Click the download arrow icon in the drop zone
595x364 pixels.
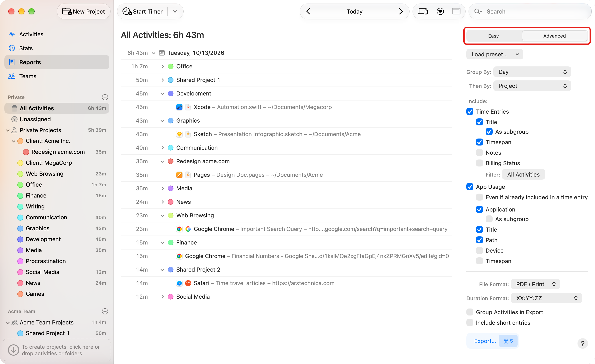[x=14, y=350]
